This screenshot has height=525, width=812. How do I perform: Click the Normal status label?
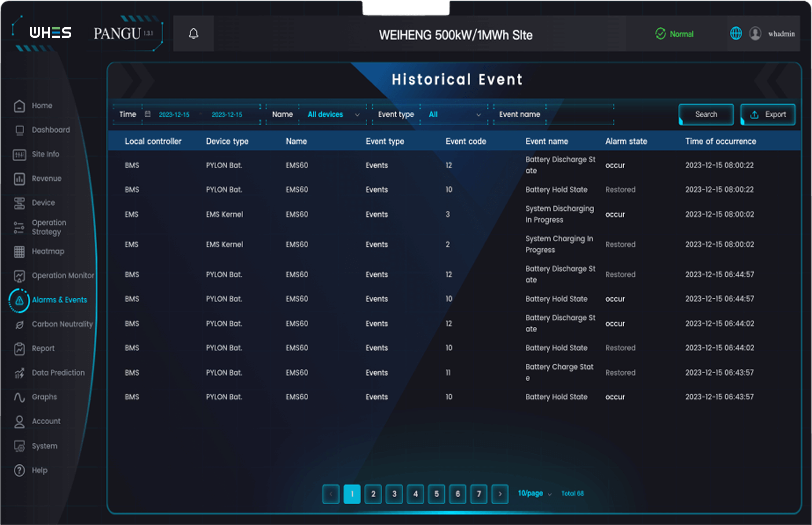[x=681, y=34]
